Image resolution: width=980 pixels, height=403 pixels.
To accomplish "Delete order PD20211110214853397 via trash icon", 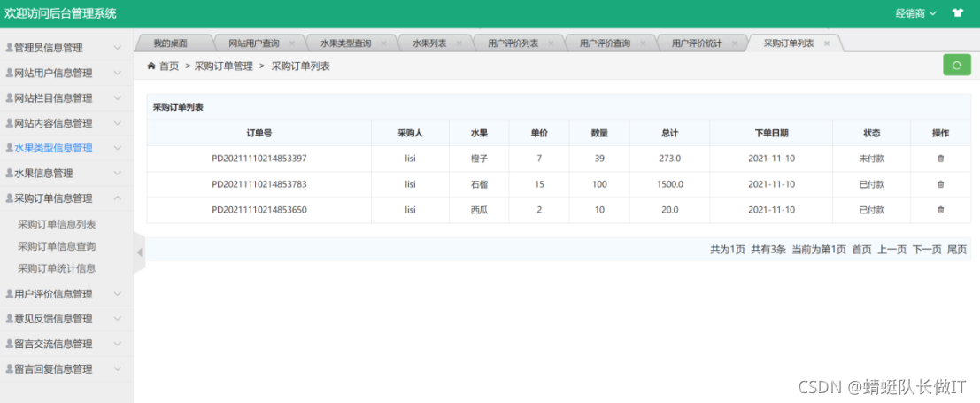I will pos(941,159).
